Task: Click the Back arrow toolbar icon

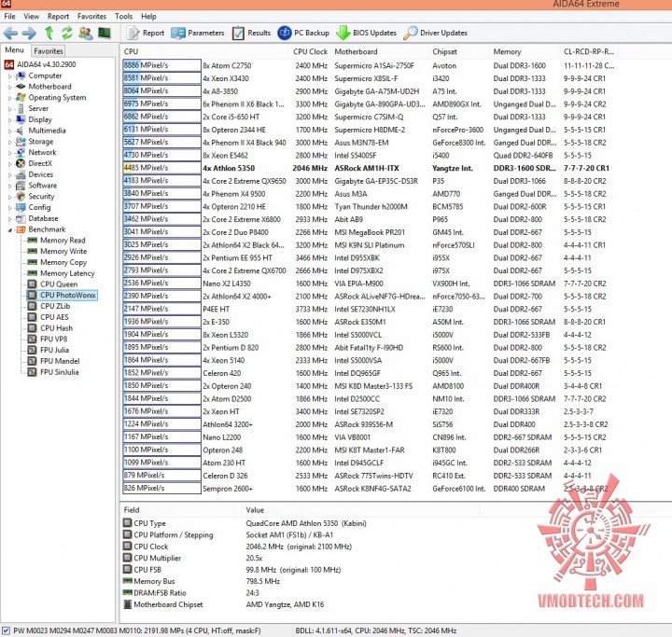Action: point(10,33)
